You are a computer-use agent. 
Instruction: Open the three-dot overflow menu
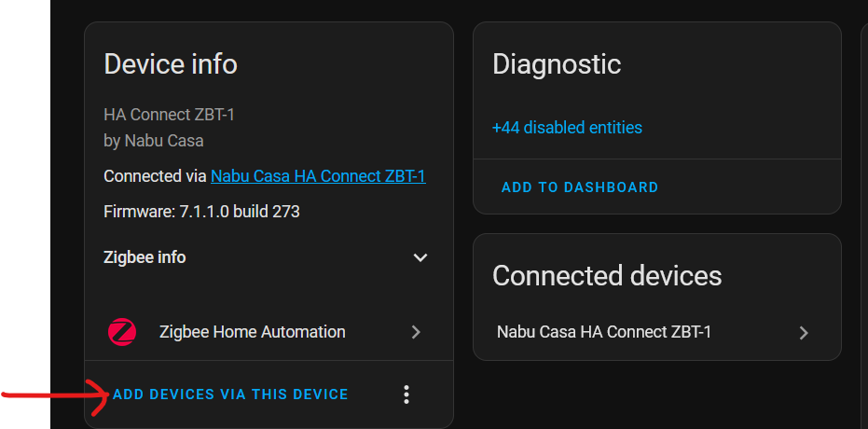(x=406, y=394)
